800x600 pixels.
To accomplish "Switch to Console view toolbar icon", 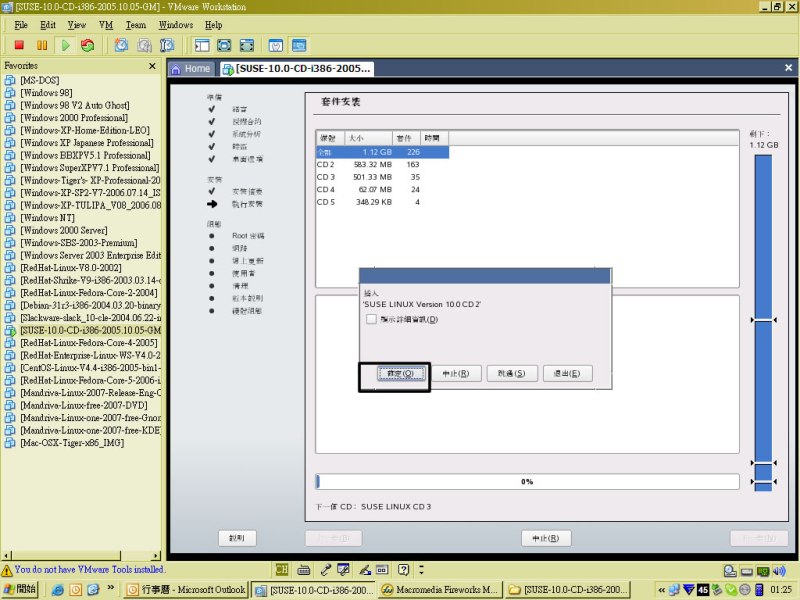I will coord(299,45).
